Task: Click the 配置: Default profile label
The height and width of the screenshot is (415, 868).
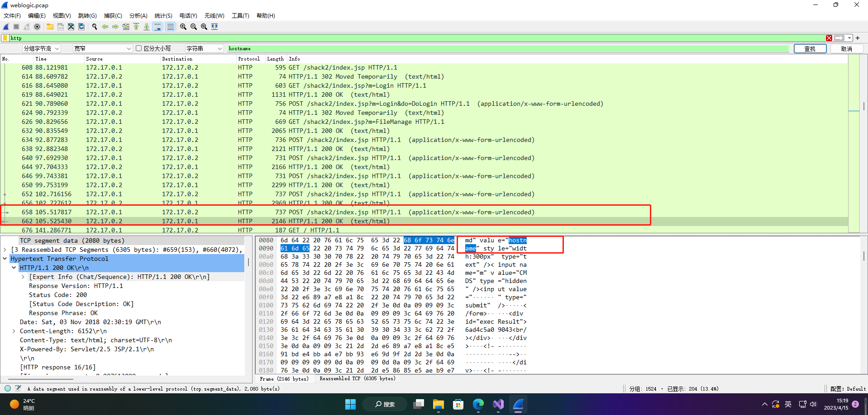Action: click(848, 389)
